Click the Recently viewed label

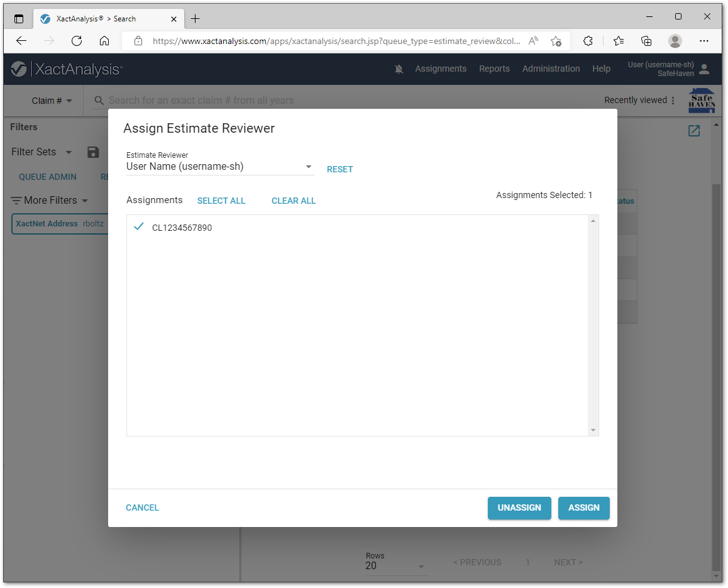click(635, 101)
